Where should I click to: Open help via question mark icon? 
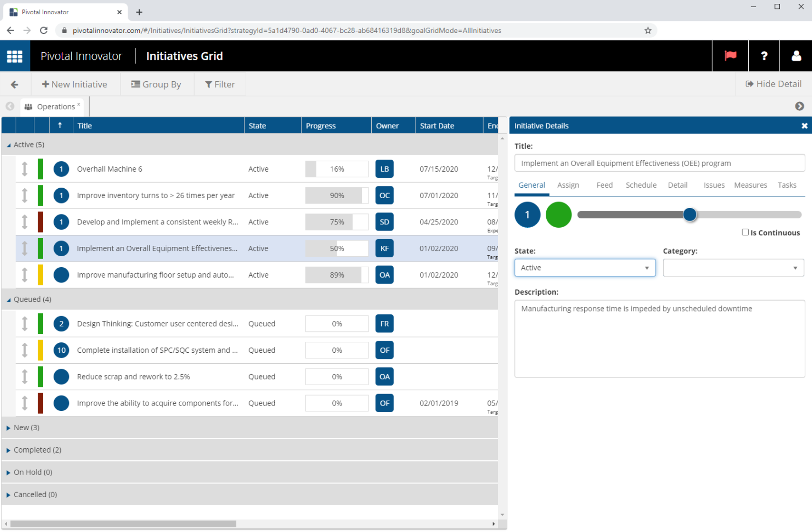pos(764,56)
